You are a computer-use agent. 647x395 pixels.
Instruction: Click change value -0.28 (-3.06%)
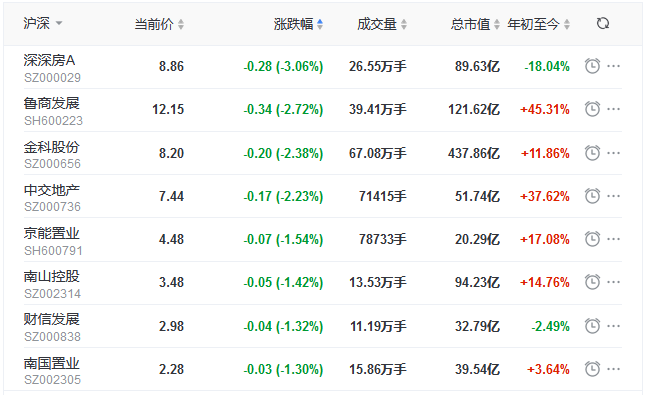pos(283,66)
